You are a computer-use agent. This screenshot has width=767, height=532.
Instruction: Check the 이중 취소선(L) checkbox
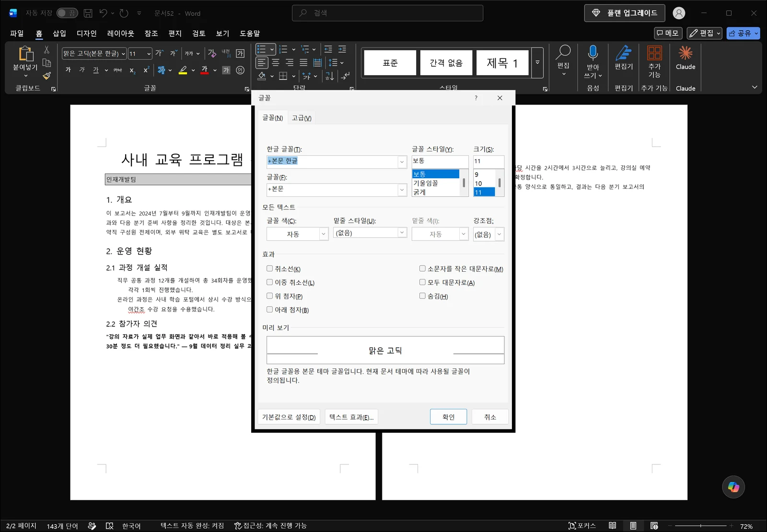point(269,282)
